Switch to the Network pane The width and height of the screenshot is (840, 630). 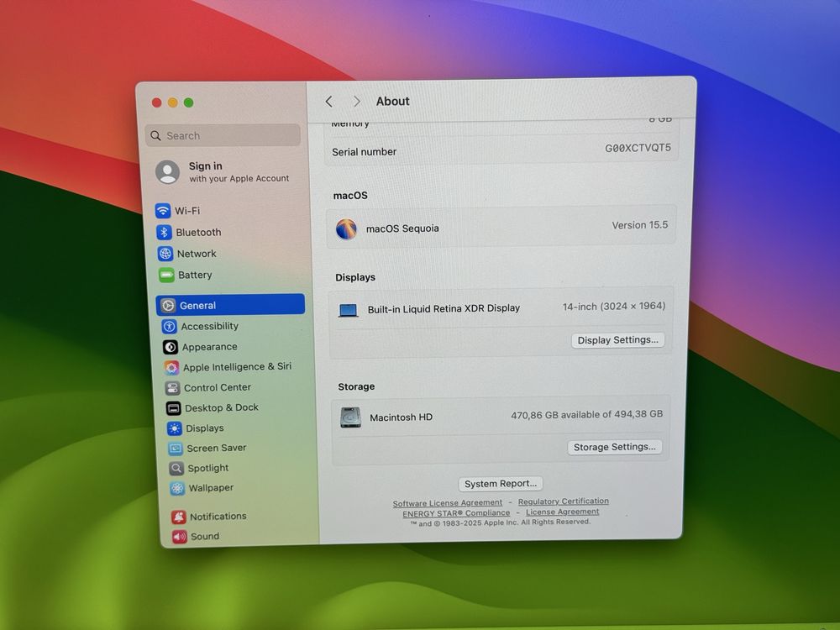pos(197,254)
